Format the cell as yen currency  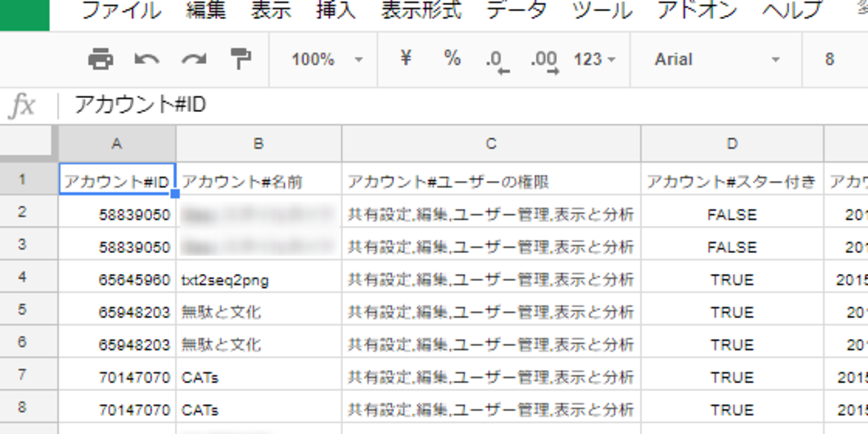405,59
